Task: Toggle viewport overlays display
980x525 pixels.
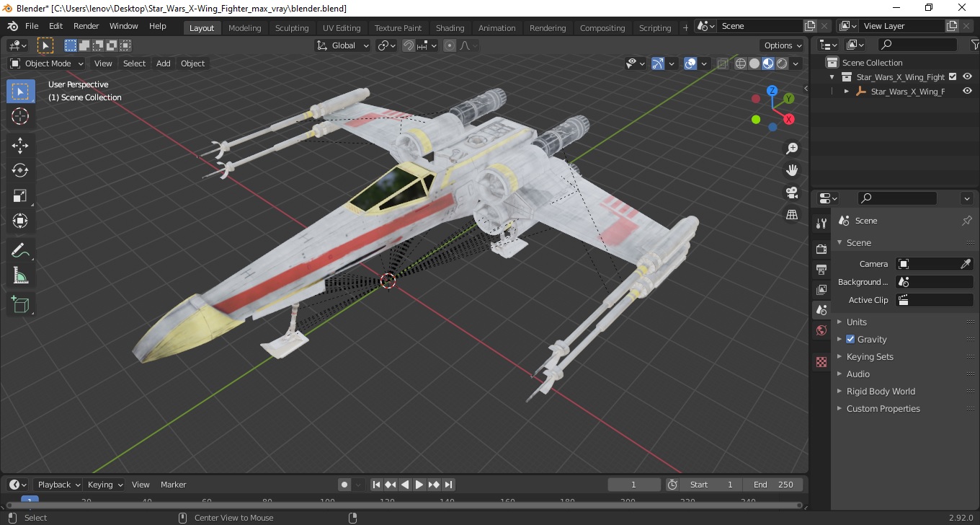Action: click(x=690, y=63)
